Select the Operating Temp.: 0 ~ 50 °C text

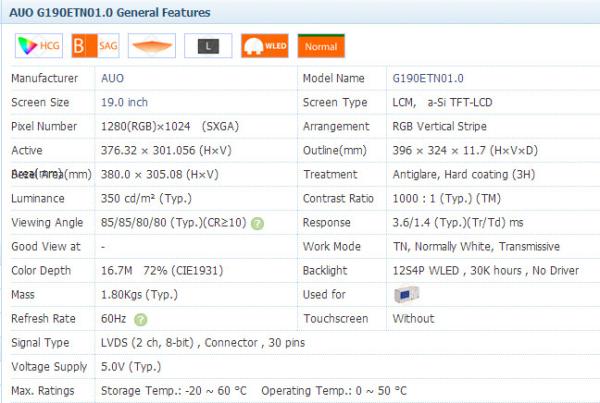coord(334,391)
